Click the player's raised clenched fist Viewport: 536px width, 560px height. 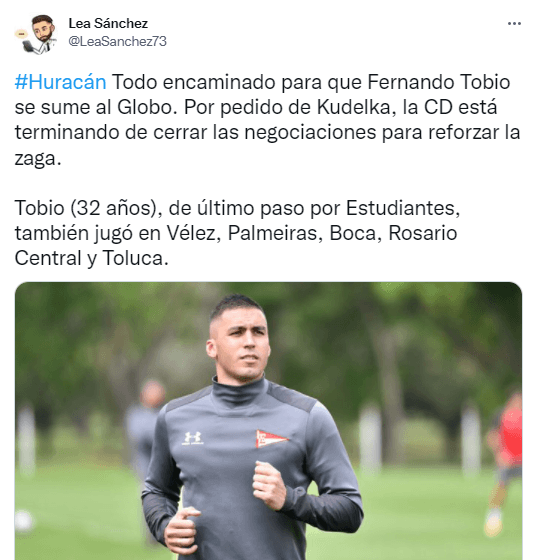coord(269,486)
